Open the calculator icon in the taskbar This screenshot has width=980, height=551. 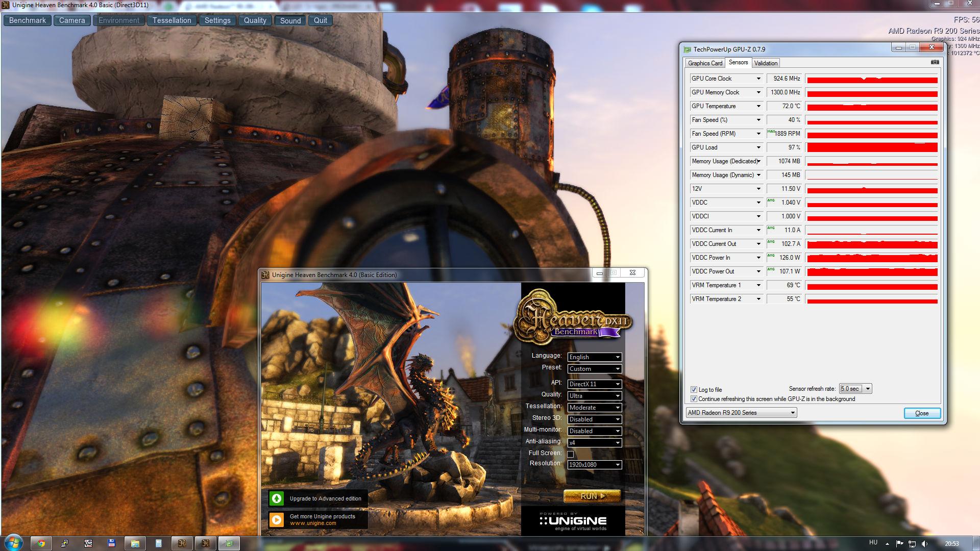click(159, 543)
